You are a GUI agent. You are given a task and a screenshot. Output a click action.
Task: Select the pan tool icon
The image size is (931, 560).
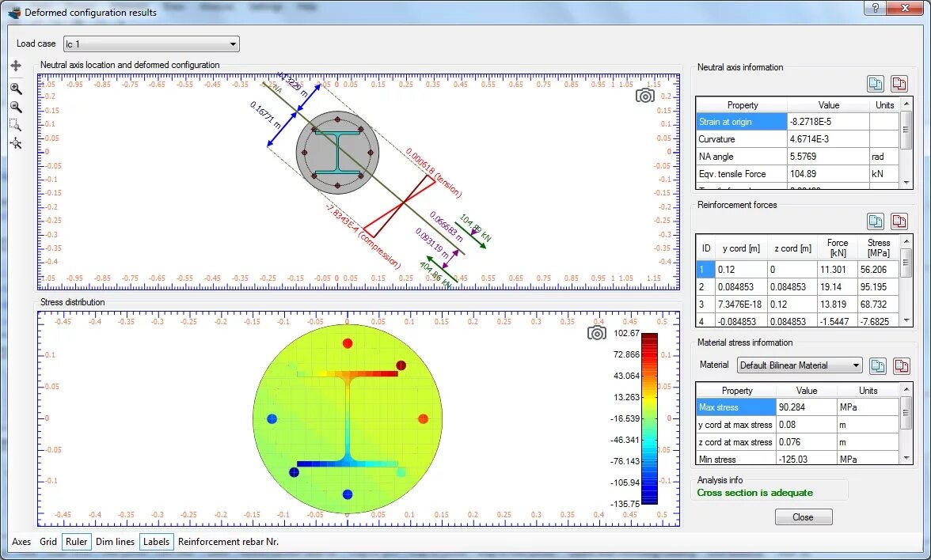[x=16, y=66]
